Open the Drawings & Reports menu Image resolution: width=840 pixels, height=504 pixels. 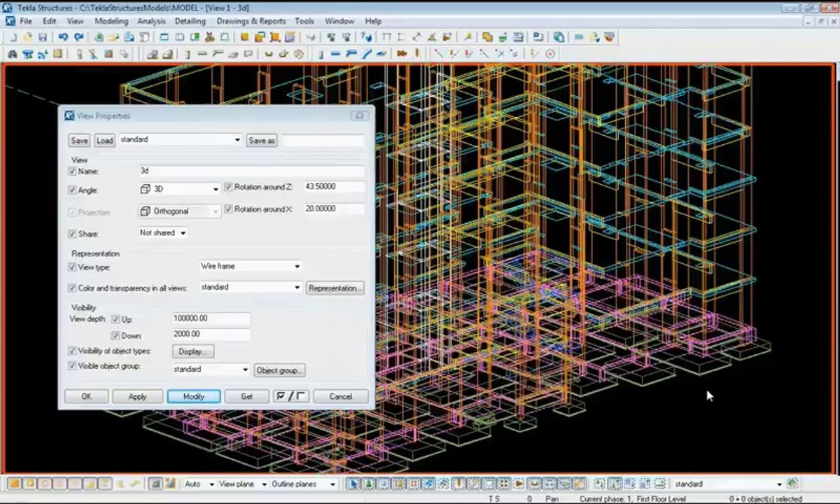[x=251, y=21]
